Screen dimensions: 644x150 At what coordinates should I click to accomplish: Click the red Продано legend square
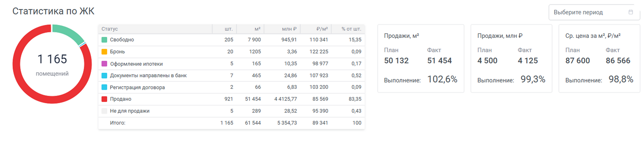[104, 99]
